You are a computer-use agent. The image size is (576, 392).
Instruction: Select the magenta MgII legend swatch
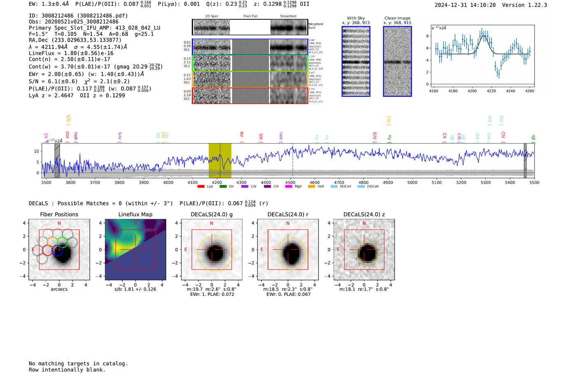(288, 187)
